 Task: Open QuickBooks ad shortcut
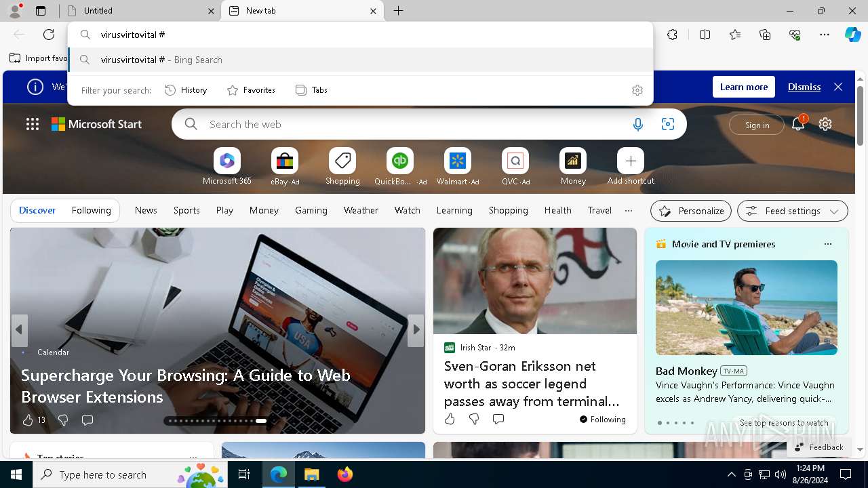click(x=400, y=167)
